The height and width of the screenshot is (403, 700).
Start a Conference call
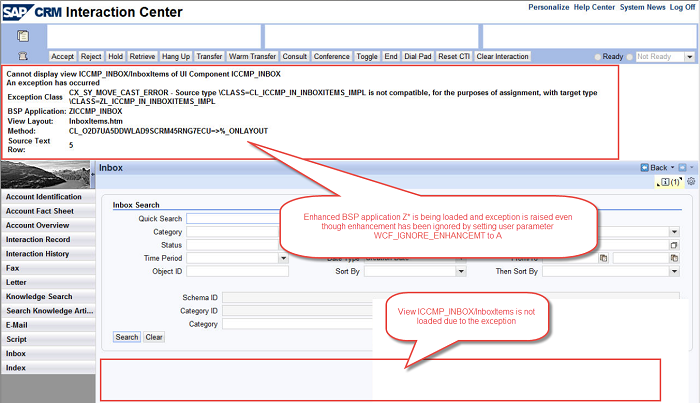(332, 57)
